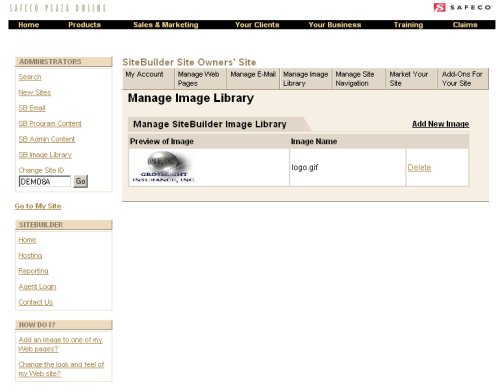Open Search administrator link

click(x=30, y=77)
